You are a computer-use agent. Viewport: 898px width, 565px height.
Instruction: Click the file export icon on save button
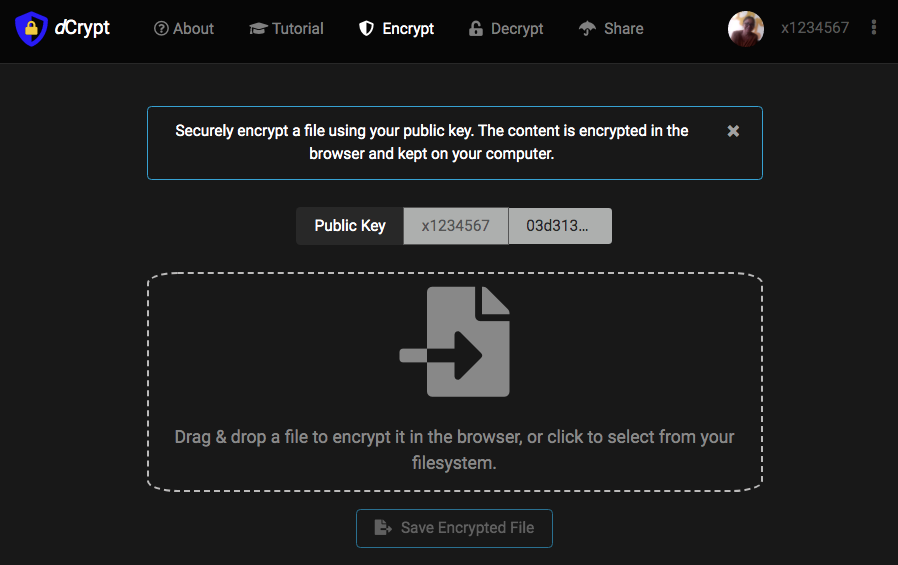(x=383, y=528)
